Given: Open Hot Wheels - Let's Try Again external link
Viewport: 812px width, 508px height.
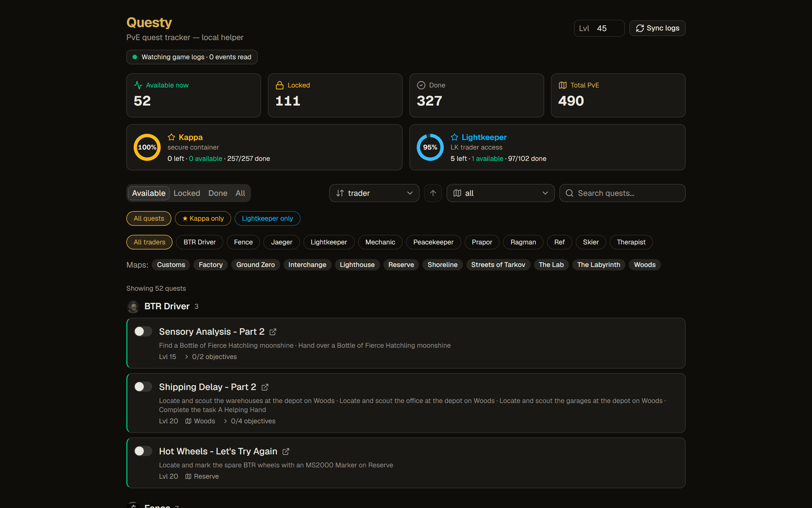Looking at the screenshot, I should [286, 452].
